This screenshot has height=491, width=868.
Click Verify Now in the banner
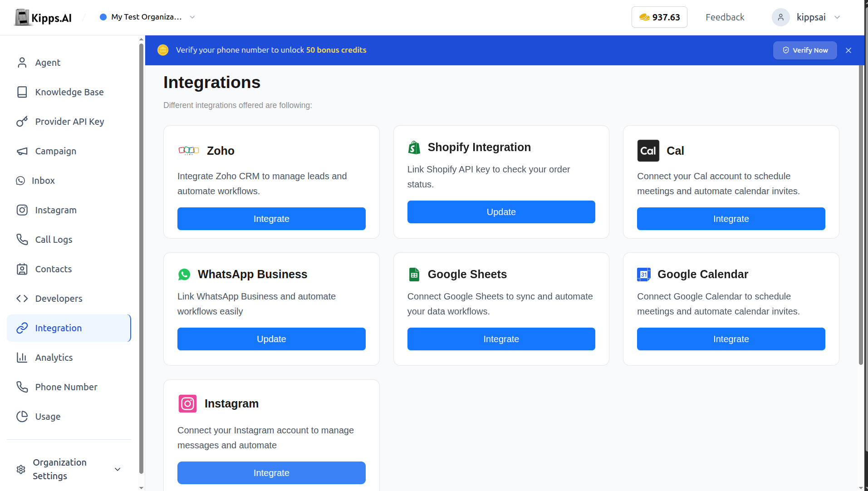point(805,50)
